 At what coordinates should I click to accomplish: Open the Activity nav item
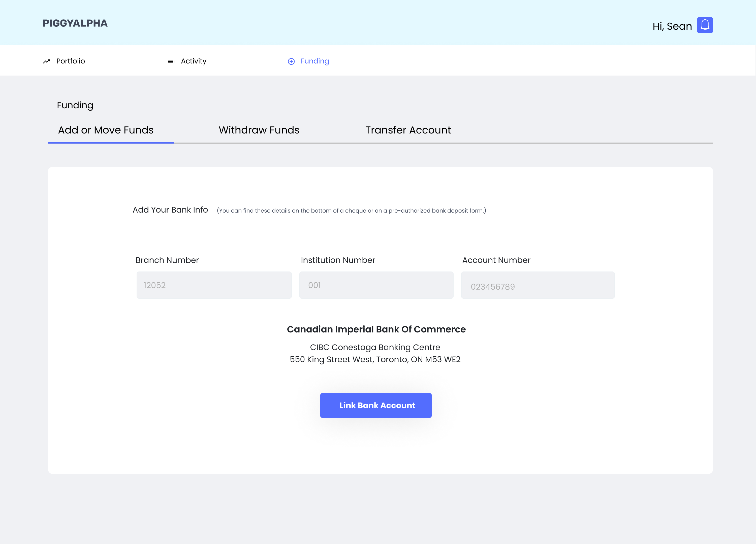[193, 61]
